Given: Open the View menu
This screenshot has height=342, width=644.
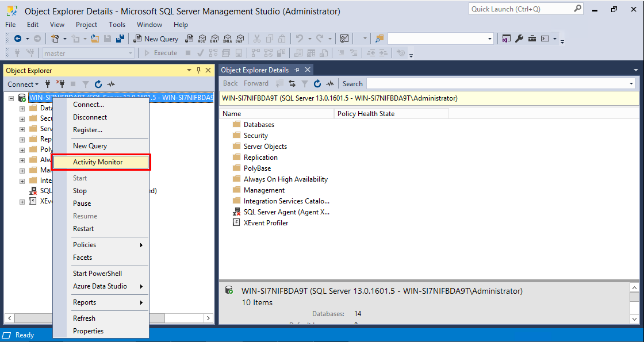Looking at the screenshot, I should pyautogui.click(x=57, y=25).
